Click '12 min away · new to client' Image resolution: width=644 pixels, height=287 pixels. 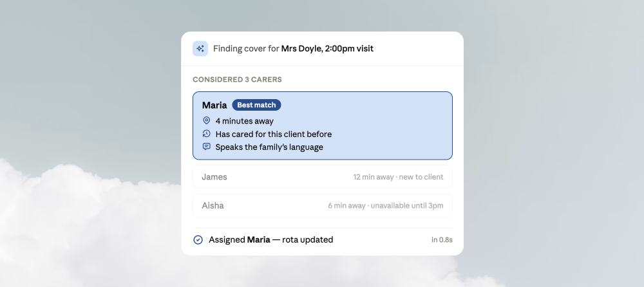(x=399, y=177)
